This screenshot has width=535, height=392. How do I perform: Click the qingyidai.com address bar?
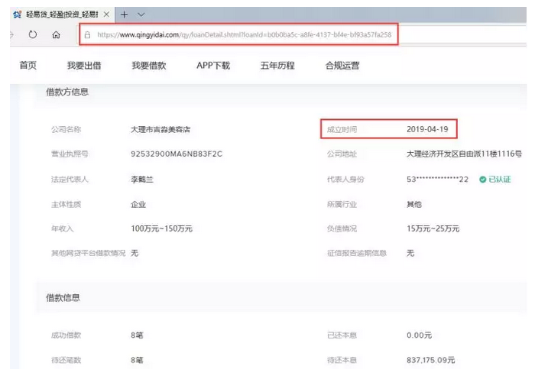click(238, 34)
